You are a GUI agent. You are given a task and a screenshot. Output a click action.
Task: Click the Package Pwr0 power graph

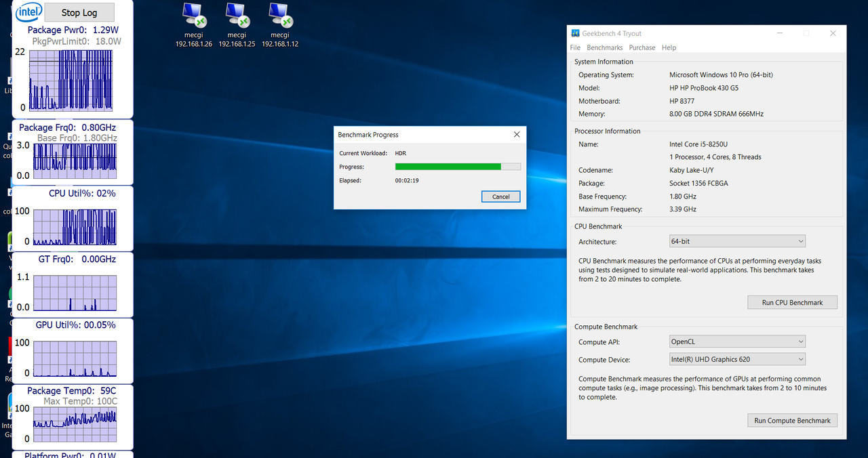(73, 81)
